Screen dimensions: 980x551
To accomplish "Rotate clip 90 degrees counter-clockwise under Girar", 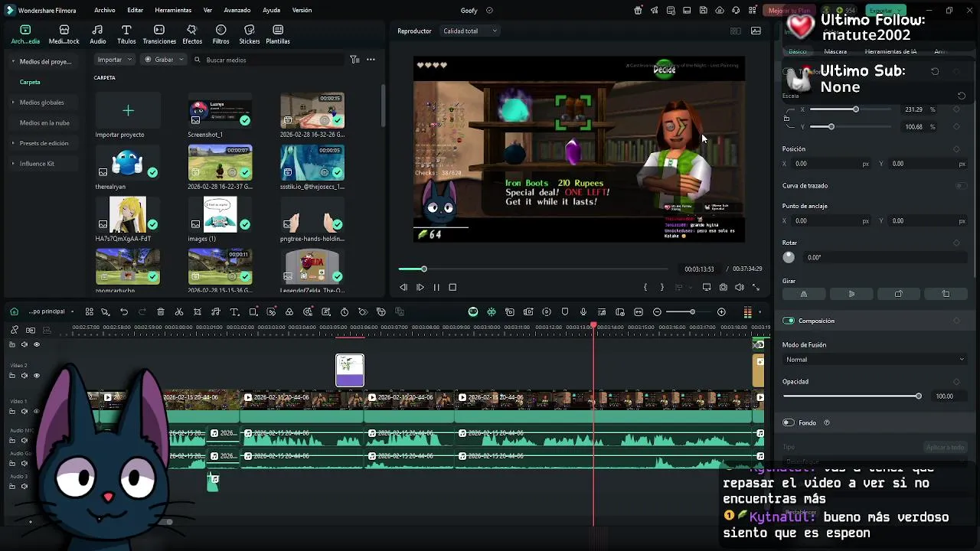I will click(x=946, y=294).
